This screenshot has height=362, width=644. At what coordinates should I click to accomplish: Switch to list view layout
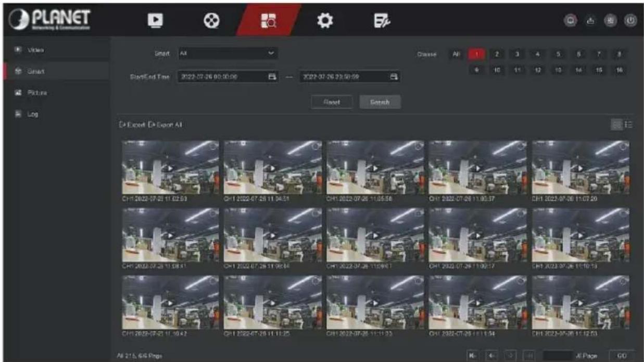(628, 124)
